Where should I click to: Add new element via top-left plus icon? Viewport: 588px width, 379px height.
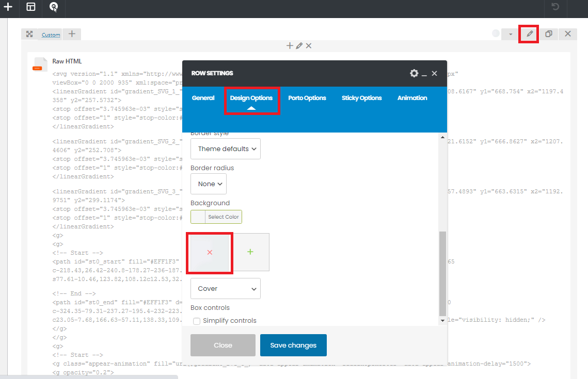pyautogui.click(x=8, y=7)
